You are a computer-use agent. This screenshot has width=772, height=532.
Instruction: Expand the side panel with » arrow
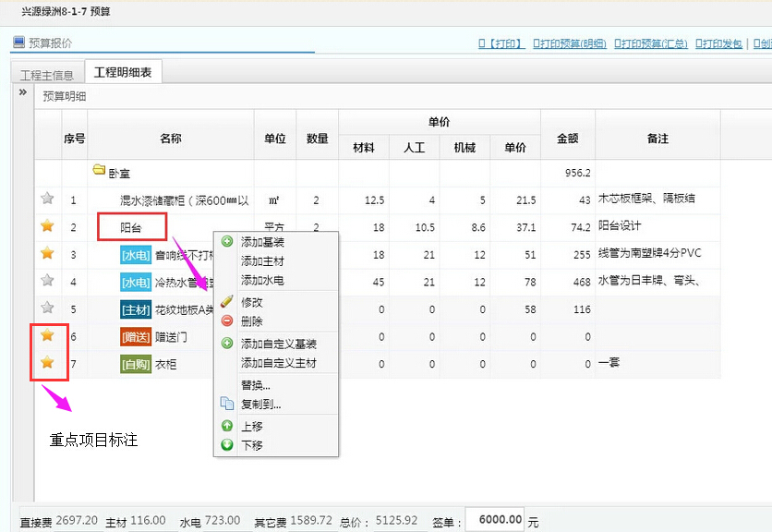(22, 93)
